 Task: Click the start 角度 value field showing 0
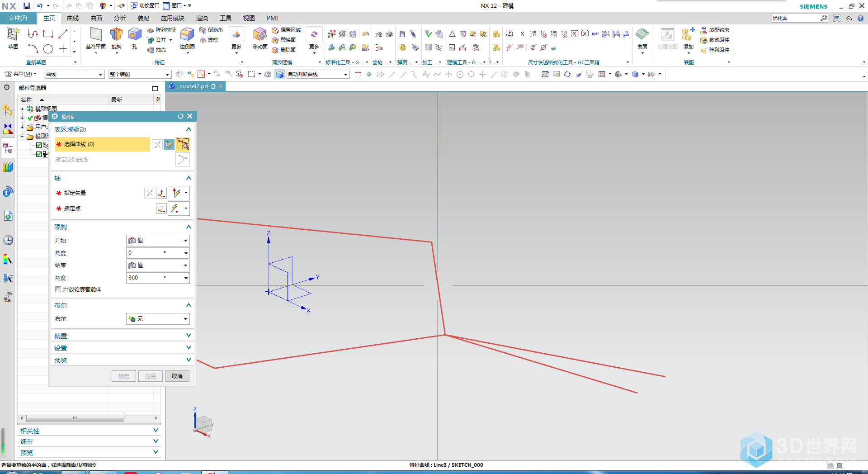tap(157, 253)
